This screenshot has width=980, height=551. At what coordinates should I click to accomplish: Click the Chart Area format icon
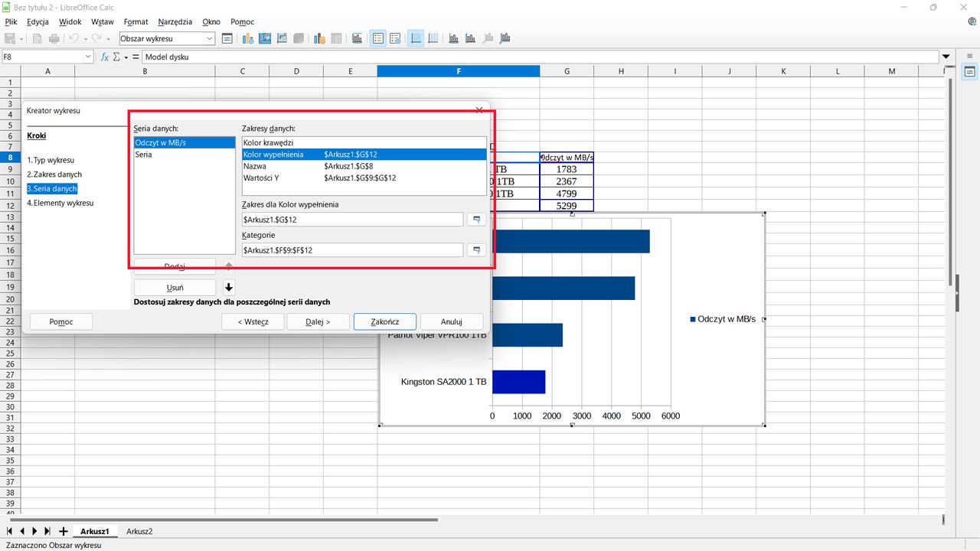tap(266, 38)
